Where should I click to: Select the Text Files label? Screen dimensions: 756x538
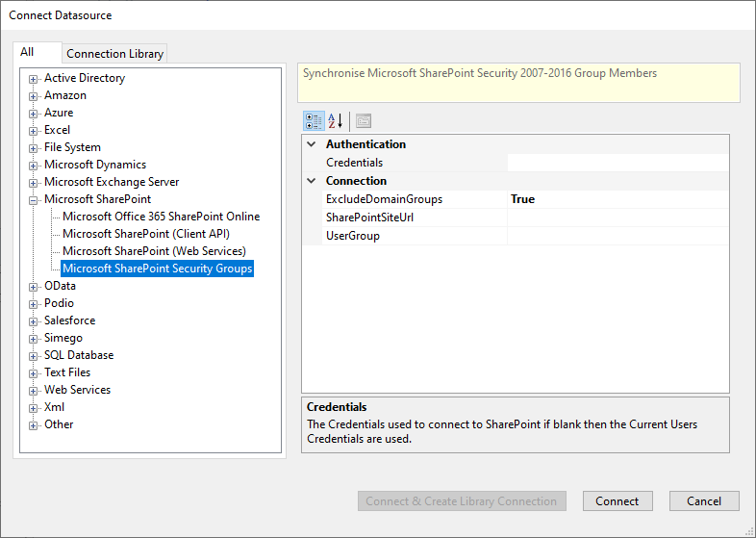67,372
